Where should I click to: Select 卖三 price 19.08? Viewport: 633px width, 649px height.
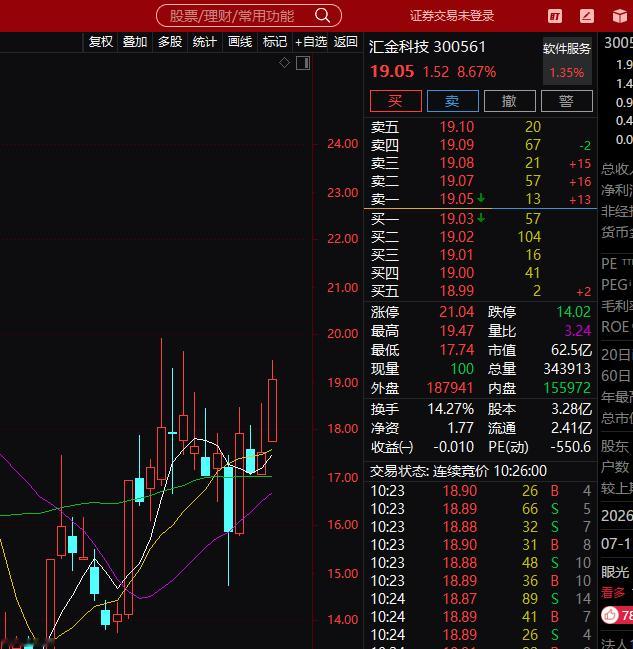(457, 163)
